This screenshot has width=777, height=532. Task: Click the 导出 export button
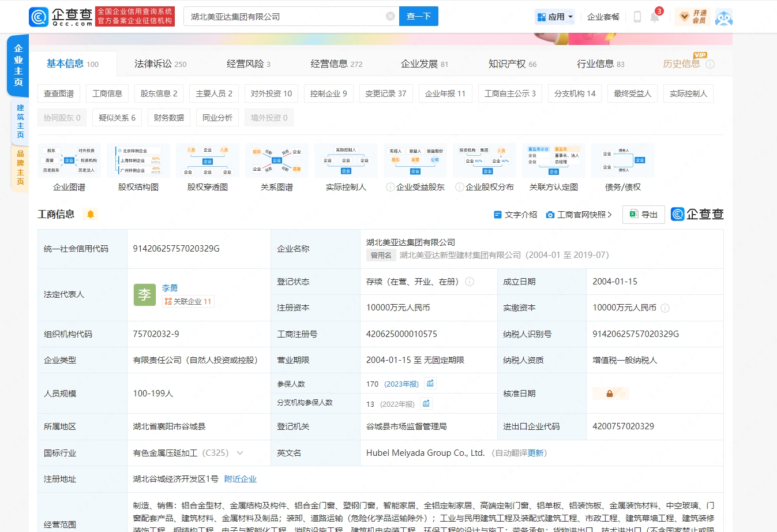click(644, 215)
